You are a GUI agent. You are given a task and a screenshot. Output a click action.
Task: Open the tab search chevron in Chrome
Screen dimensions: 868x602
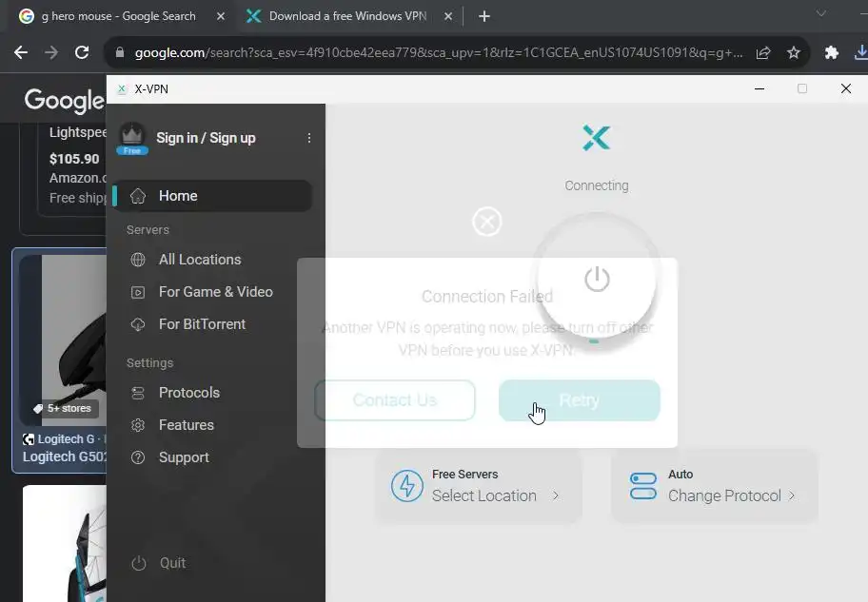coord(821,13)
